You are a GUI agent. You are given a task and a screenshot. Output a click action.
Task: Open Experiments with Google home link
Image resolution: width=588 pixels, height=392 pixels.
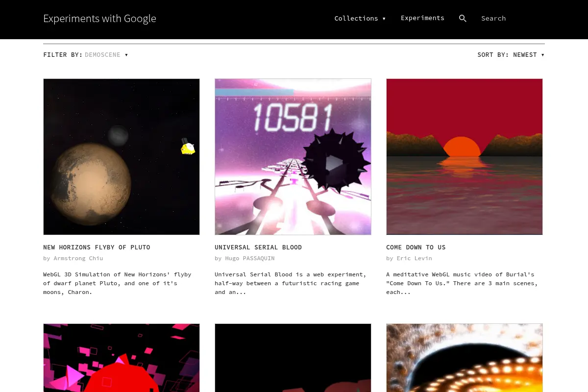pyautogui.click(x=99, y=19)
